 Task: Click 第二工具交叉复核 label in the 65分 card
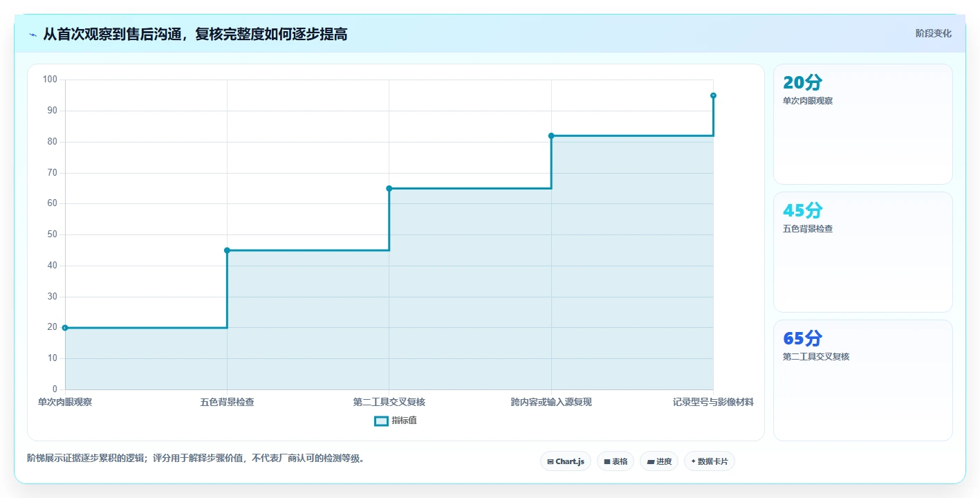click(816, 357)
